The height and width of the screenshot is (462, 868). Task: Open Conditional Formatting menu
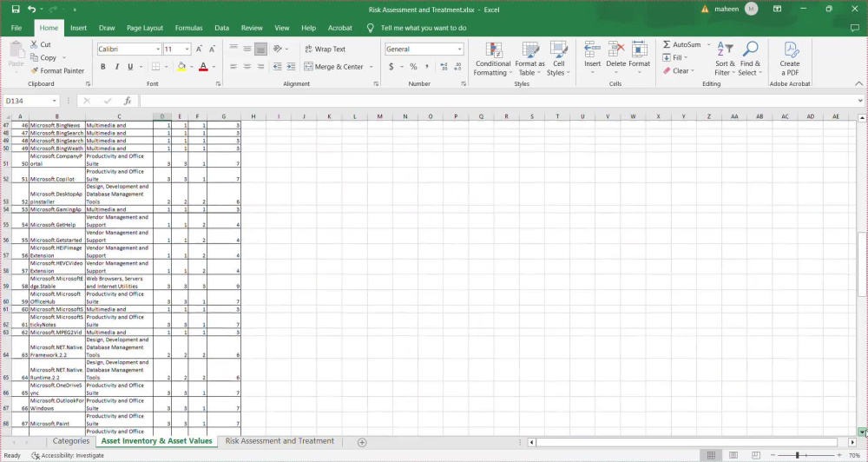tap(493, 59)
